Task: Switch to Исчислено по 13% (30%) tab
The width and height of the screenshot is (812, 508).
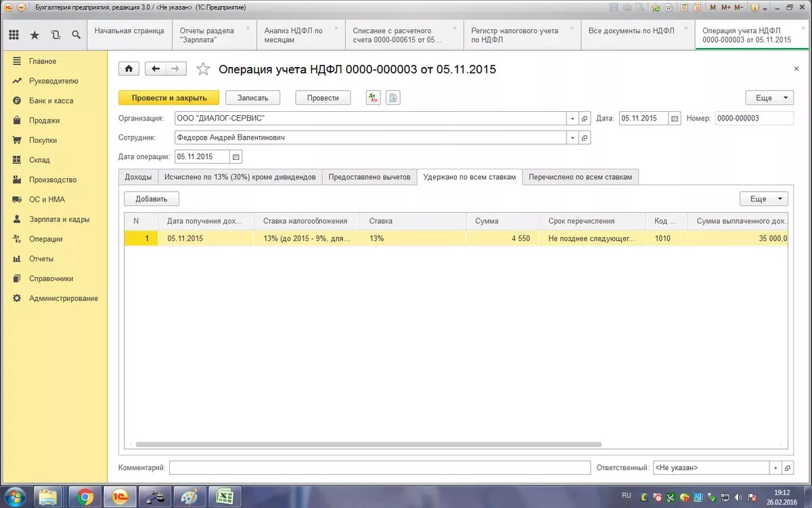Action: click(240, 177)
